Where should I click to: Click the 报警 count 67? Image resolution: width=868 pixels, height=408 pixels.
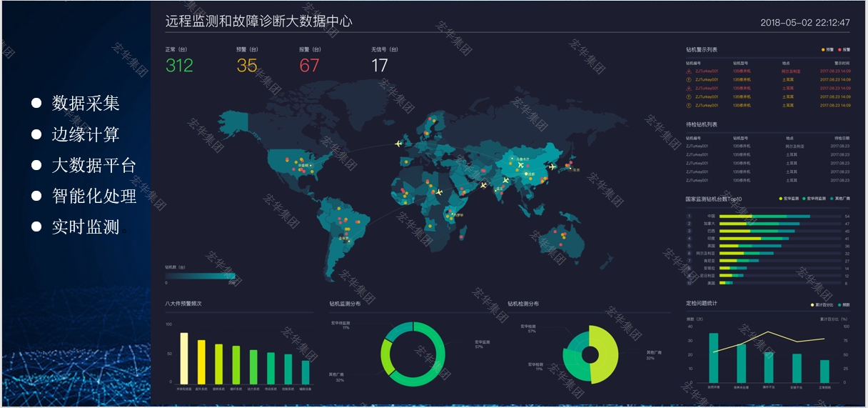pos(309,66)
